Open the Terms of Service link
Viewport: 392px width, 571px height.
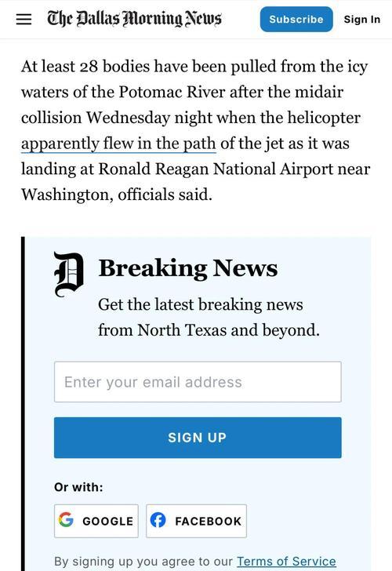(286, 561)
